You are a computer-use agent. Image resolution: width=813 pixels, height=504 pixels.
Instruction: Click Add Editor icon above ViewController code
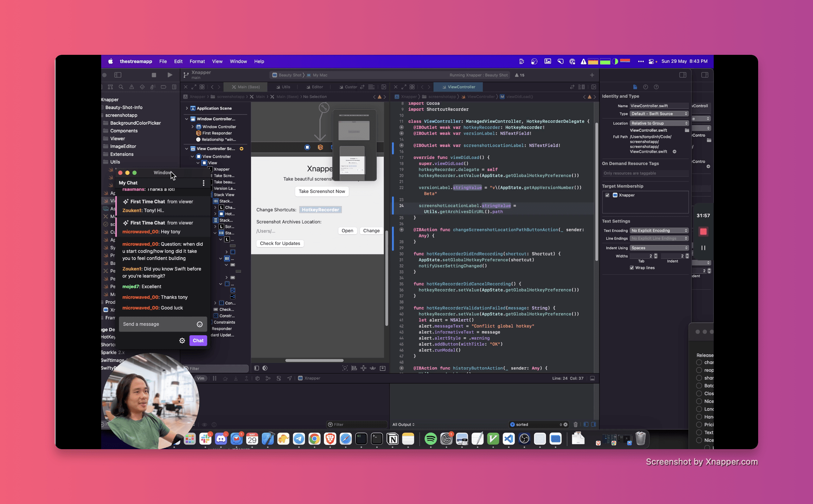coord(594,87)
